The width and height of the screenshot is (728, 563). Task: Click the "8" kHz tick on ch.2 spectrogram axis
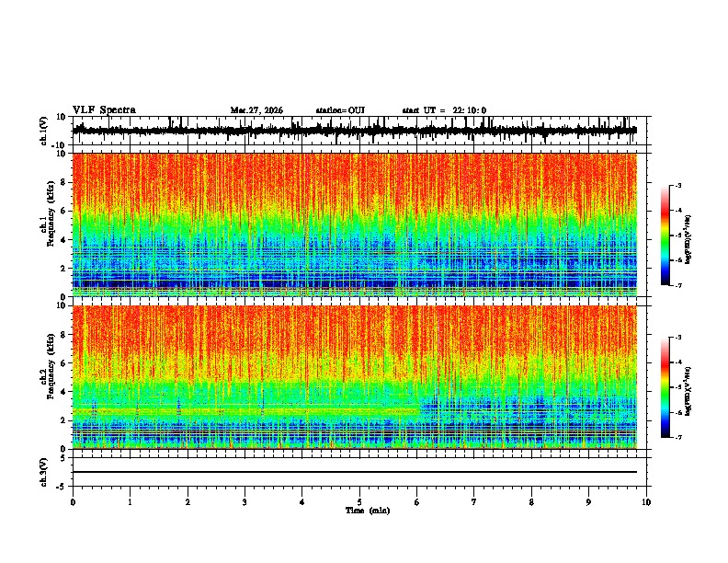(x=63, y=335)
